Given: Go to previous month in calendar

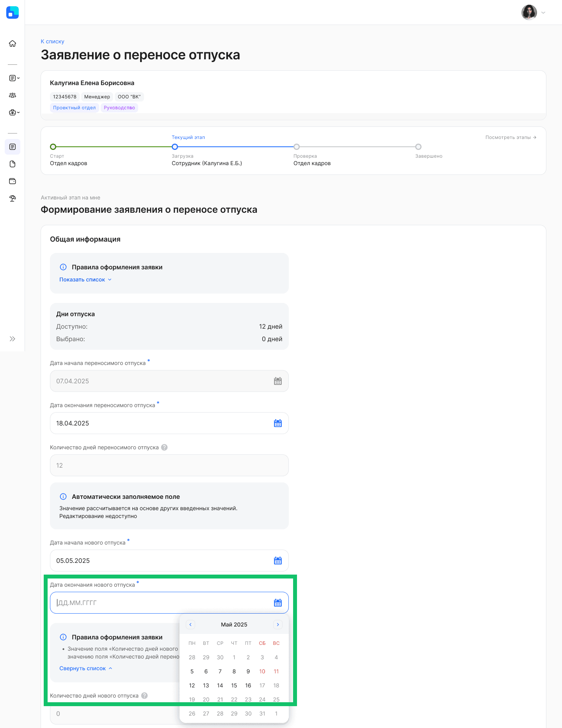Looking at the screenshot, I should point(190,625).
